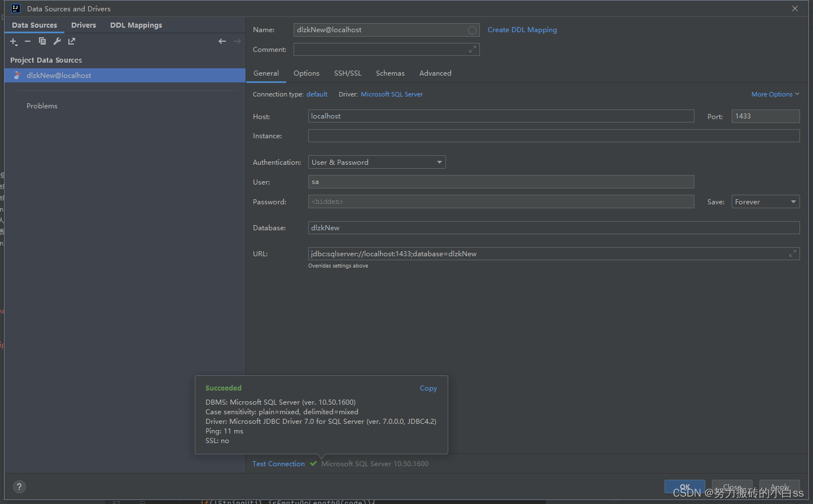
Task: Focus the User field
Action: pyautogui.click(x=501, y=182)
